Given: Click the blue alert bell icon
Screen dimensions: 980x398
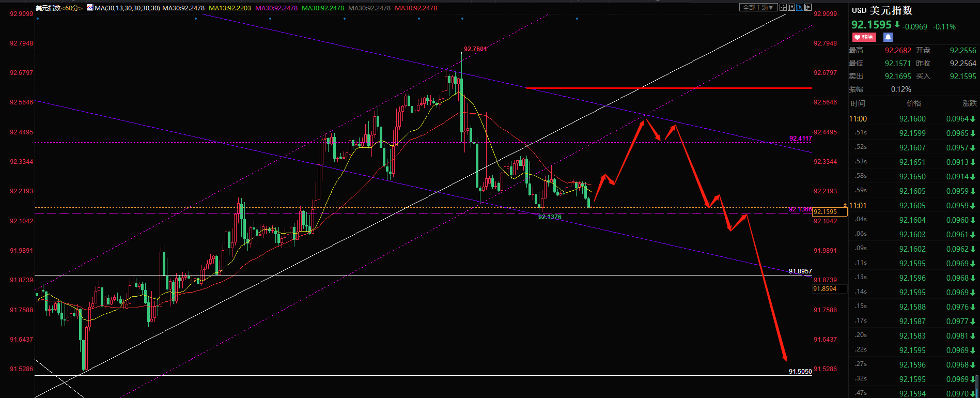Looking at the screenshot, I should pyautogui.click(x=888, y=37).
